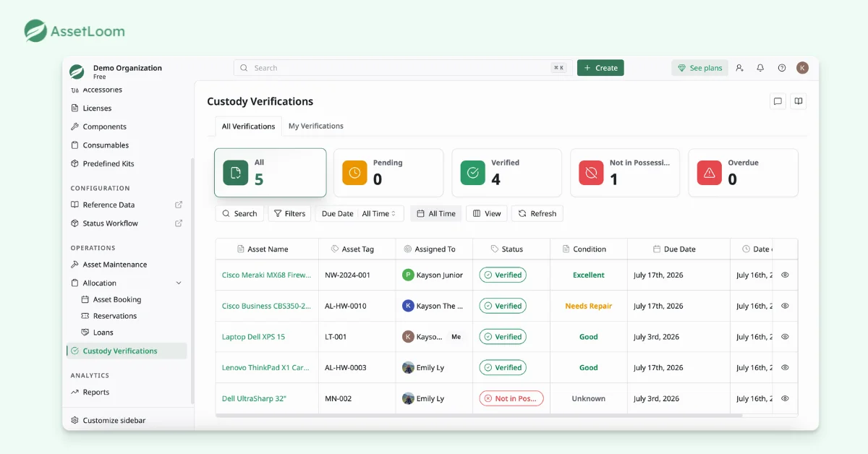The height and width of the screenshot is (454, 868).
Task: View details eye icon for Laptop Dell XPS row
Action: [x=785, y=337]
